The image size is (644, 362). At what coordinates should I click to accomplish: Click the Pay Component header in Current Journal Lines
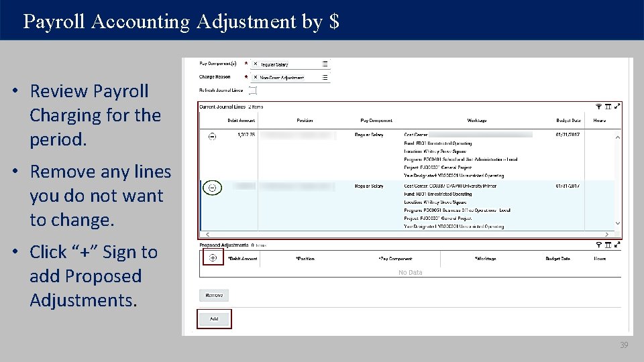point(376,121)
